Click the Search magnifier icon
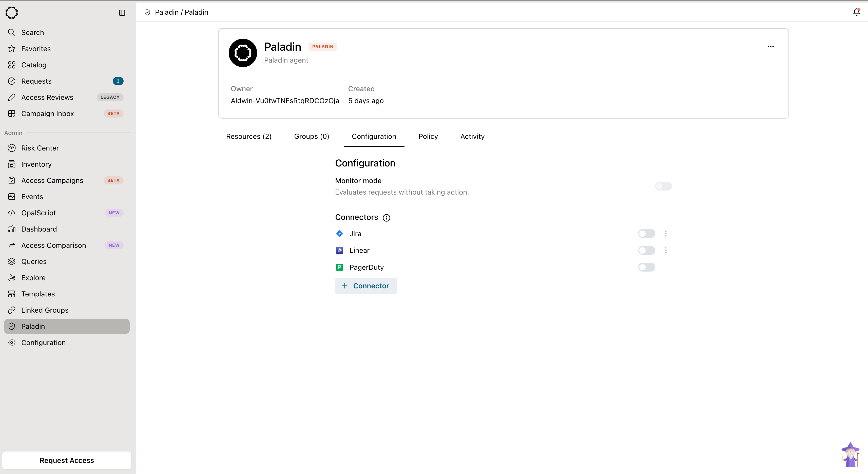 (12, 32)
